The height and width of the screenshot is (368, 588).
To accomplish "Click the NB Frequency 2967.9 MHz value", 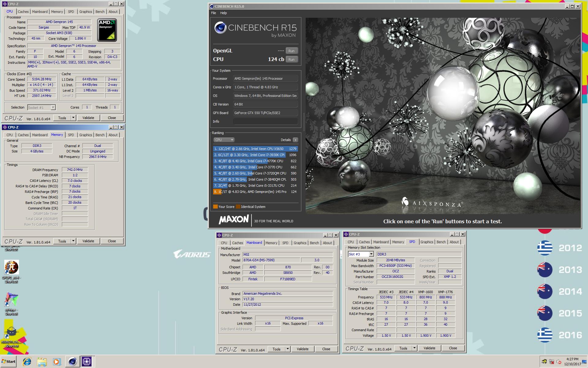I will (98, 157).
